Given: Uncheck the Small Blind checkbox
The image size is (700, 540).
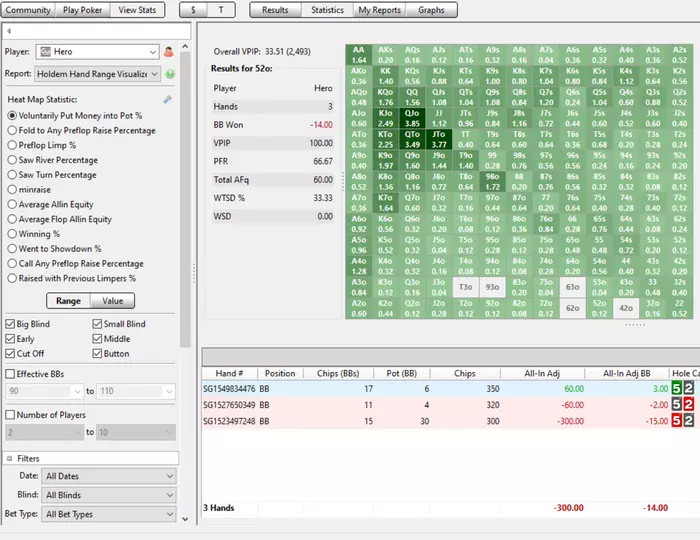Looking at the screenshot, I should tap(97, 324).
